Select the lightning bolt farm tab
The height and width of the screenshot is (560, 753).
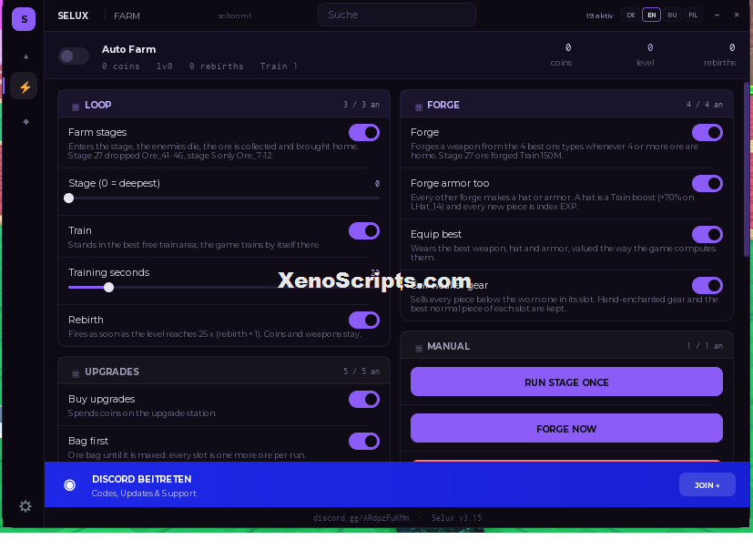pyautogui.click(x=24, y=87)
